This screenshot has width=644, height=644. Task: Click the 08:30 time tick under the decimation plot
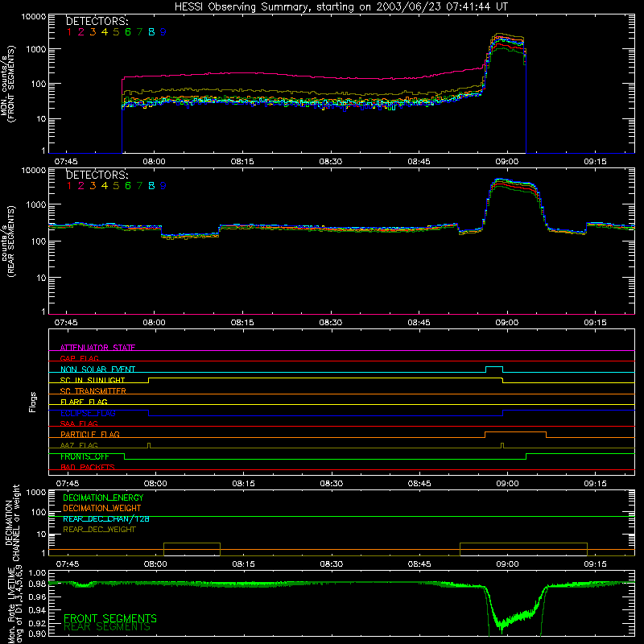click(x=332, y=564)
